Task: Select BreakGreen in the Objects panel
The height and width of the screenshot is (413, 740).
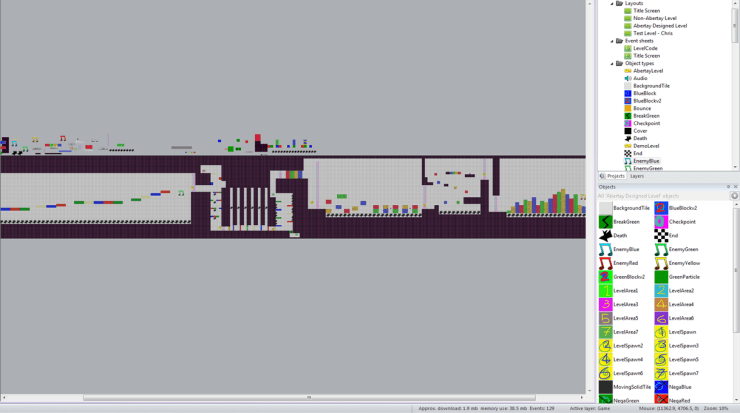Action: [x=619, y=221]
